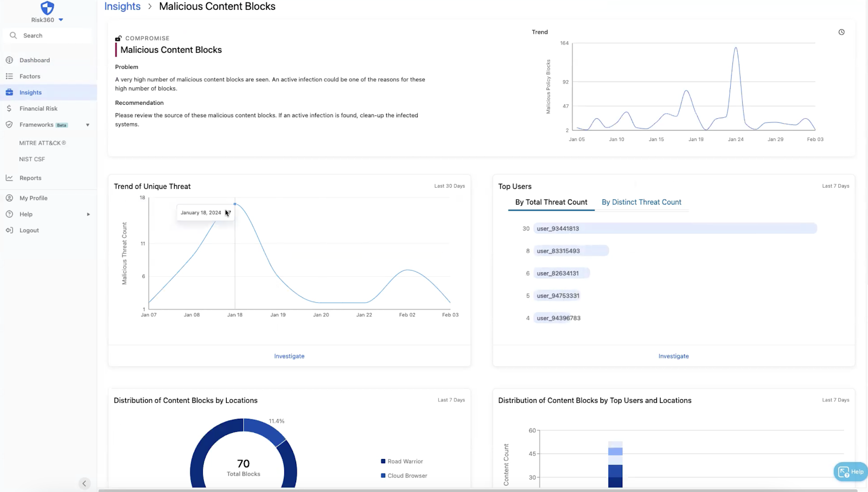Click the January 18 data point marker
This screenshot has height=492, width=868.
tap(235, 204)
